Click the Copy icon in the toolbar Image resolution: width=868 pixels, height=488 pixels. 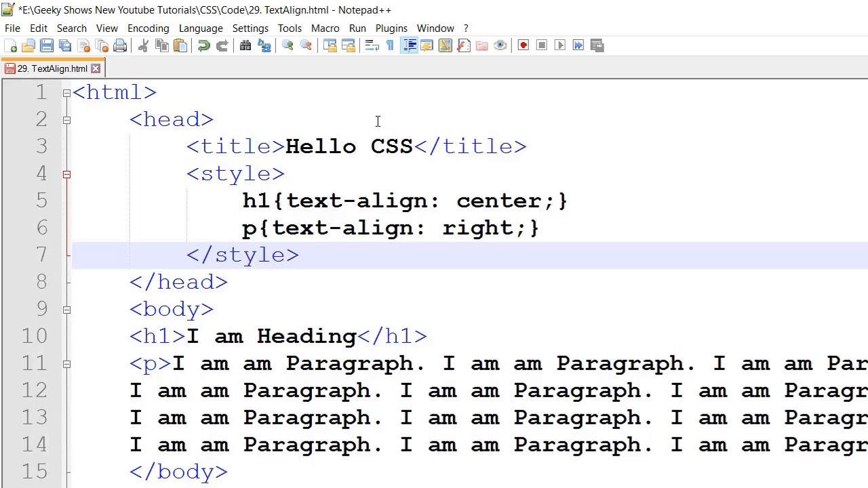click(x=161, y=45)
